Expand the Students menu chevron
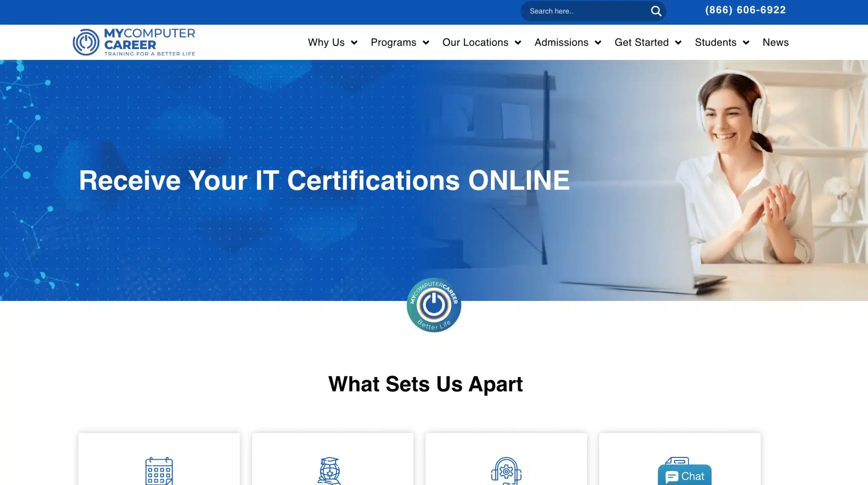868x485 pixels. (x=746, y=43)
